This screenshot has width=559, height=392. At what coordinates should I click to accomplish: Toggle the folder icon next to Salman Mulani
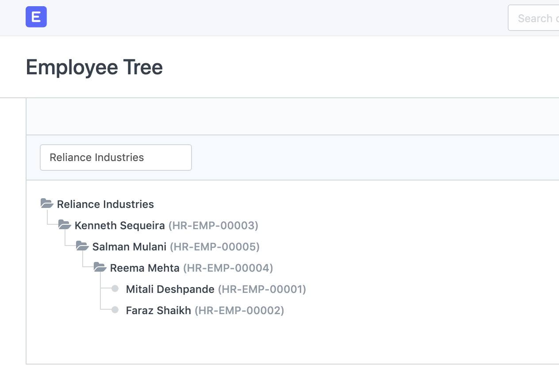coord(82,246)
